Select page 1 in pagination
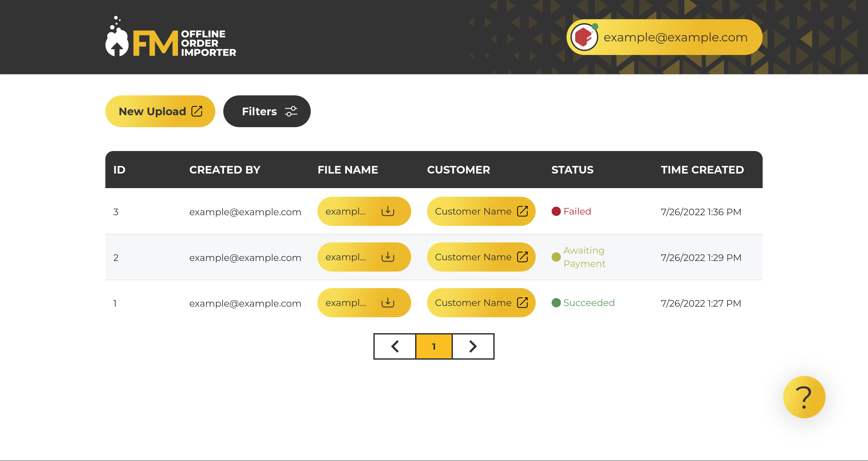Viewport: 868px width, 461px height. tap(434, 346)
